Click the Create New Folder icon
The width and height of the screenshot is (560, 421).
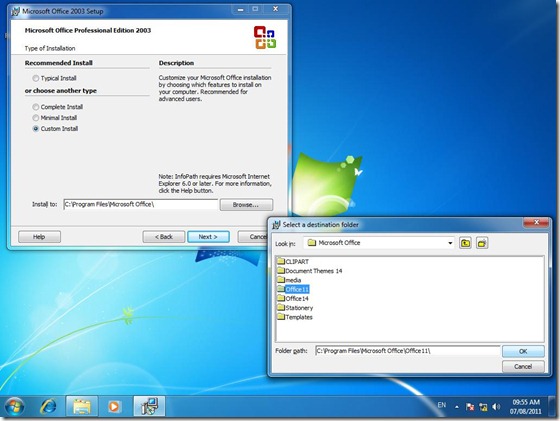482,243
